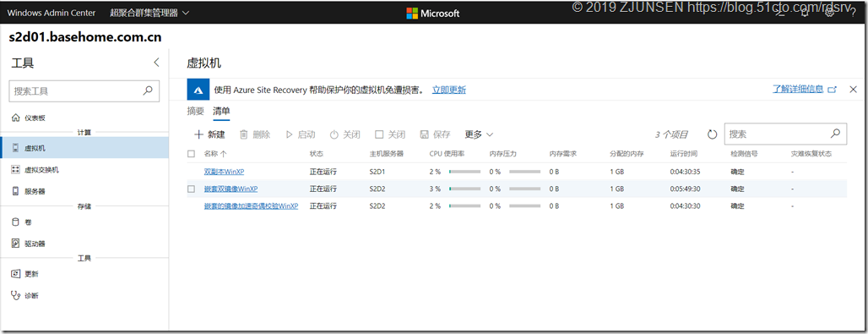Click uptime 0:04:30:35 cell
The width and height of the screenshot is (868, 334).
pyautogui.click(x=685, y=172)
